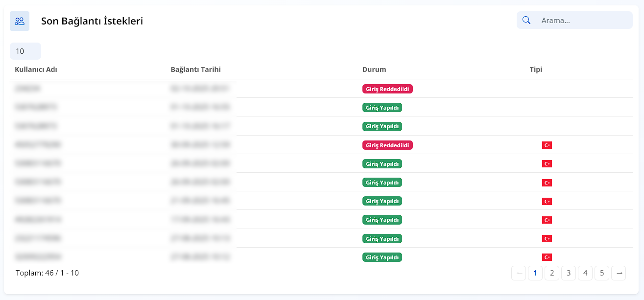Open page 3 of the results
This screenshot has height=300, width=644.
point(569,273)
